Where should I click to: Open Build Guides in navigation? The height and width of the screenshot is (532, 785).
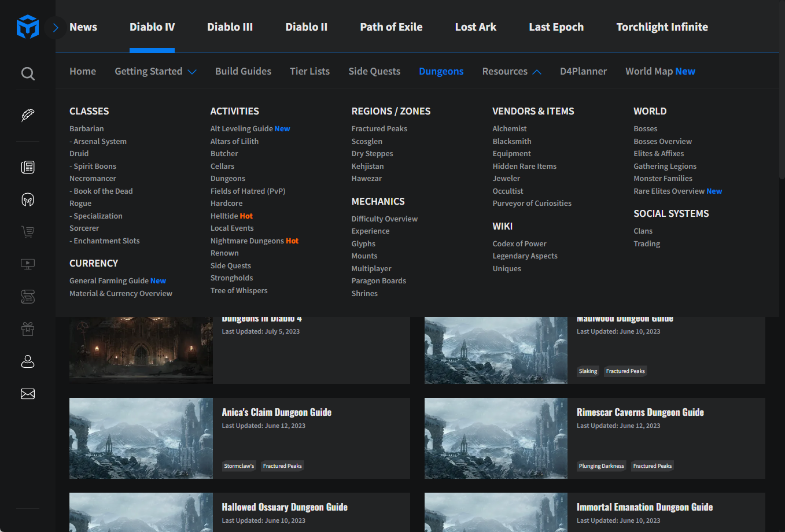point(243,71)
